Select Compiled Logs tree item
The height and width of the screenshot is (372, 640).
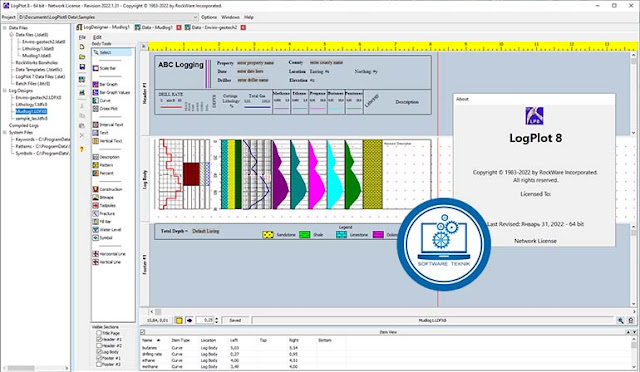tap(24, 126)
